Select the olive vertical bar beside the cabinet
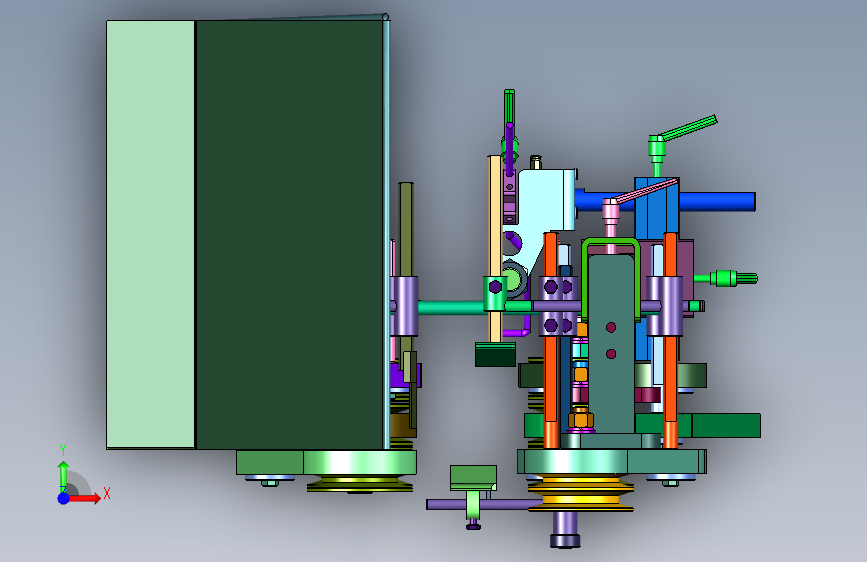This screenshot has width=867, height=562. tap(406, 230)
